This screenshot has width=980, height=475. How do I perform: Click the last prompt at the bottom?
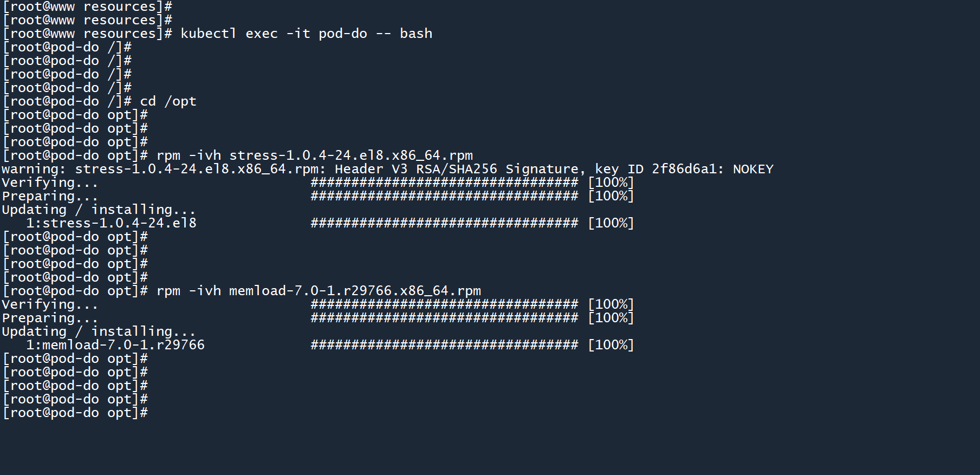[x=75, y=413]
